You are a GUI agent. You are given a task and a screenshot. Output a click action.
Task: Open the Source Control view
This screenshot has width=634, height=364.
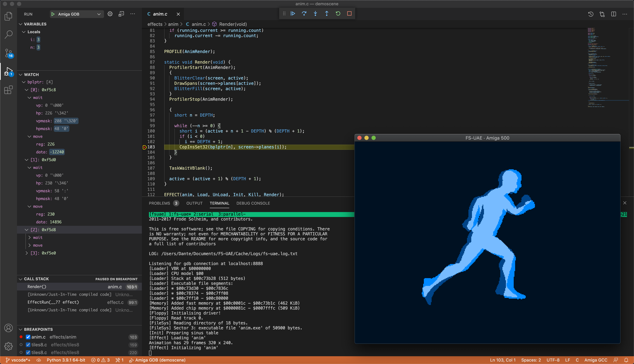point(8,53)
